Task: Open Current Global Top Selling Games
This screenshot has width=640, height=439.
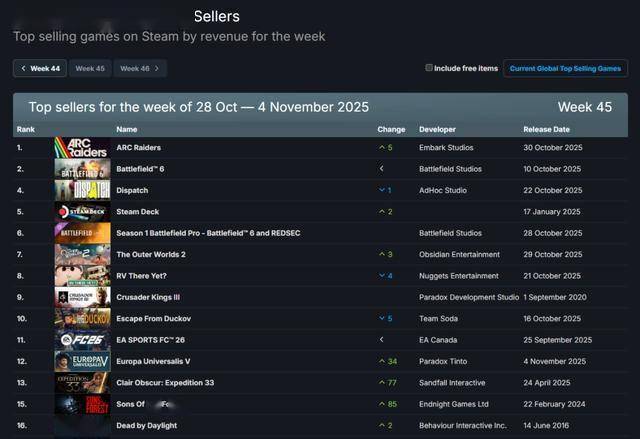Action: pyautogui.click(x=565, y=69)
